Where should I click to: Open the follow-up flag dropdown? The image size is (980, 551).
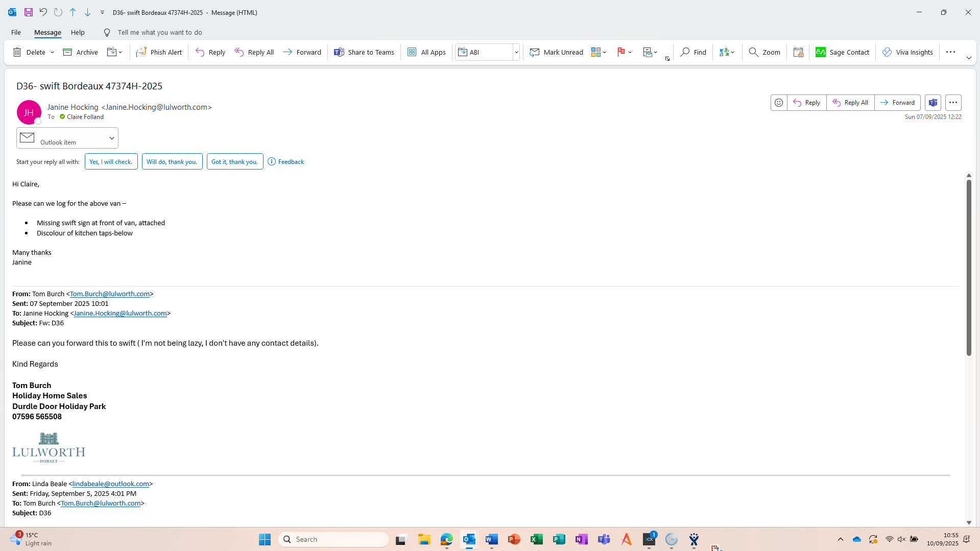pos(630,52)
